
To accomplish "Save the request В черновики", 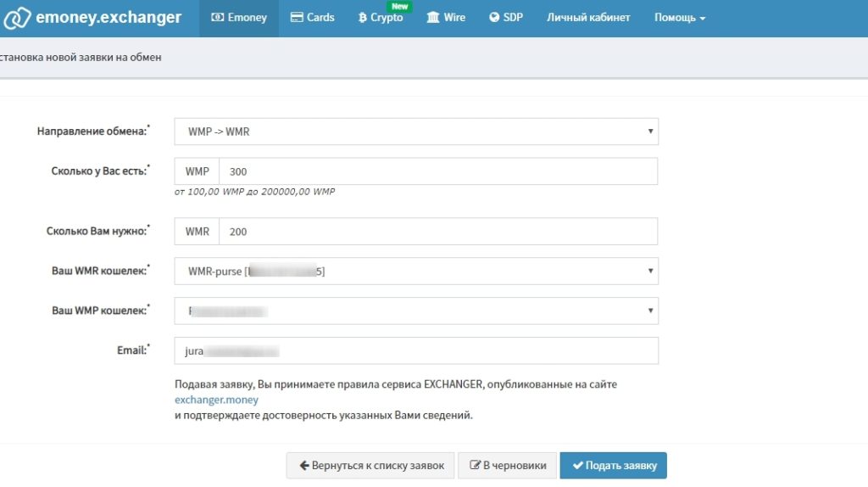I will (509, 466).
